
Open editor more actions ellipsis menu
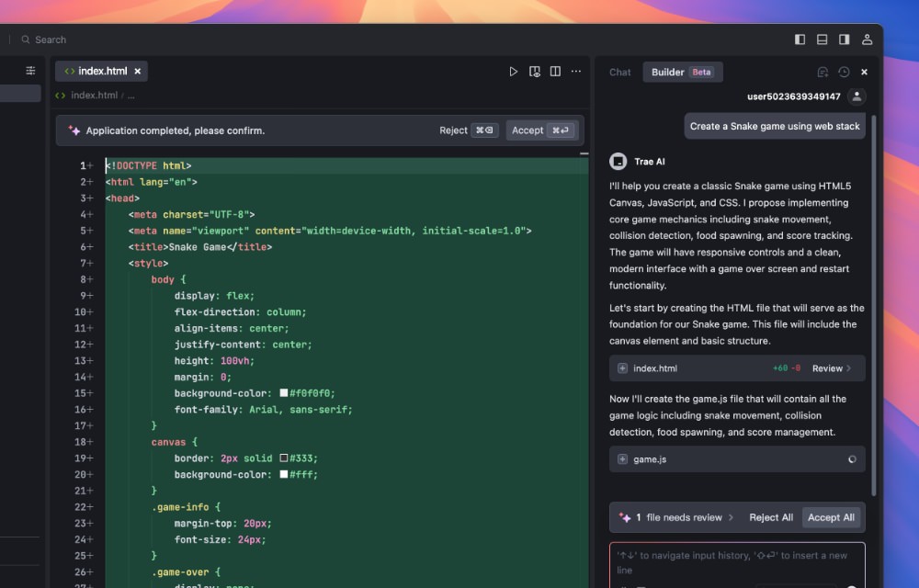tap(576, 72)
